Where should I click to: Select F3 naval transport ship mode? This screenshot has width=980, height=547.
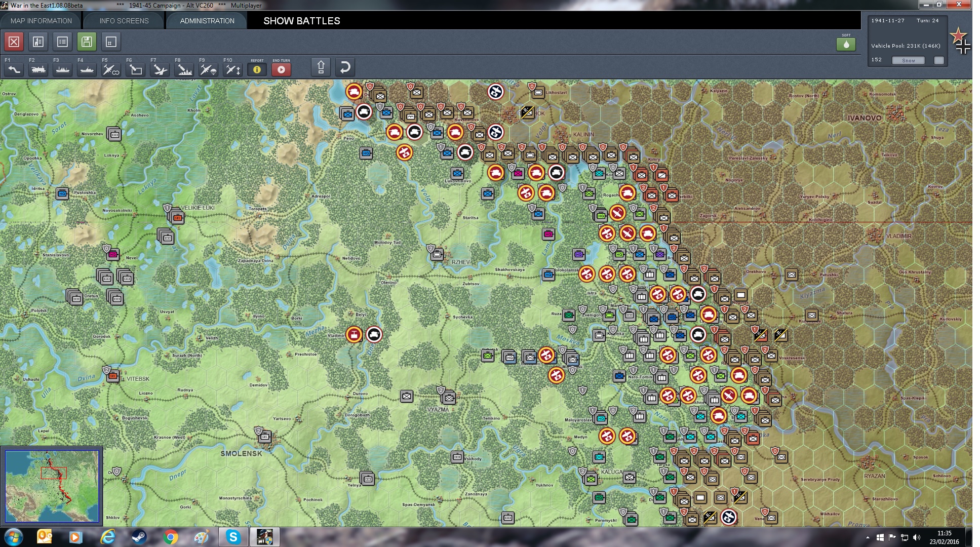(62, 69)
